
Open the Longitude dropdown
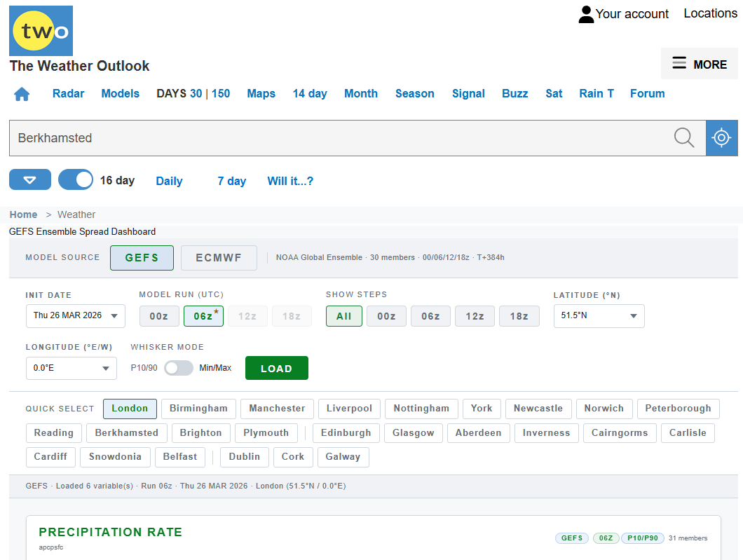tap(71, 368)
